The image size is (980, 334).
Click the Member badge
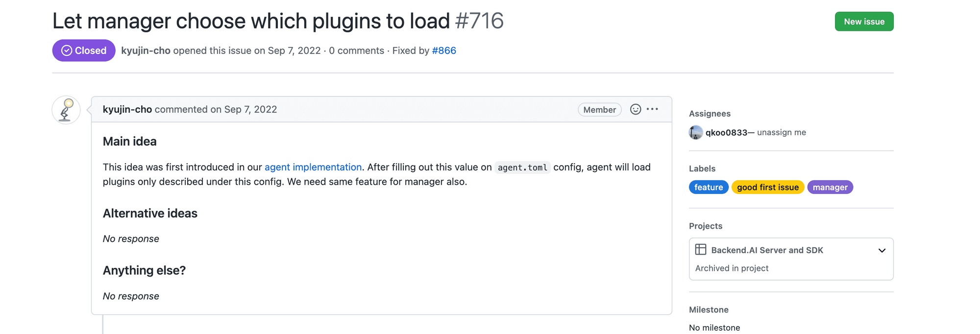[x=599, y=110]
